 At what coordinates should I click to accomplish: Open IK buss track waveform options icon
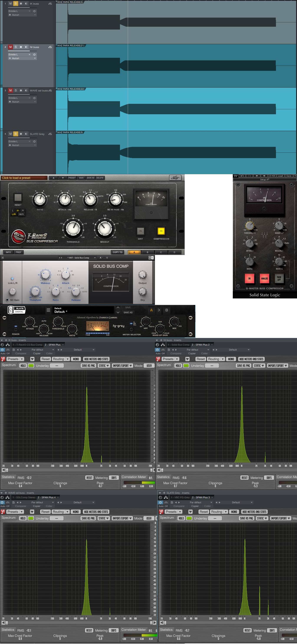click(50, 4)
